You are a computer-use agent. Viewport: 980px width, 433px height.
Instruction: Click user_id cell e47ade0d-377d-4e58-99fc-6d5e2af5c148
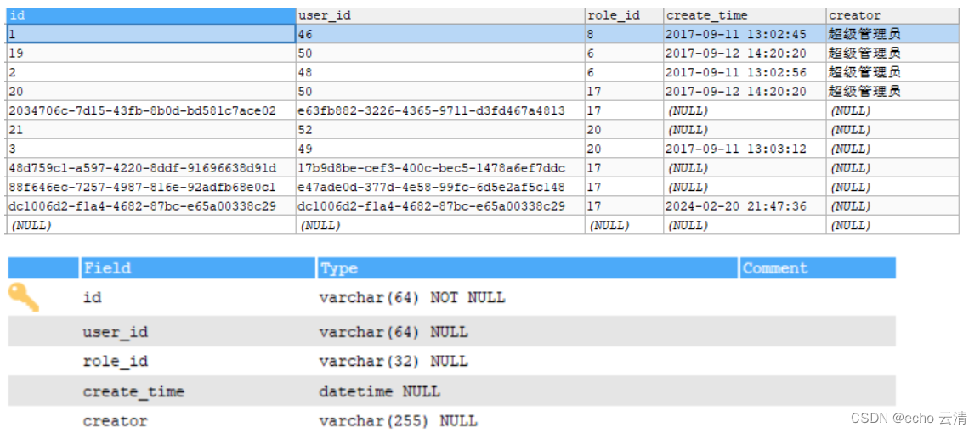click(x=440, y=187)
